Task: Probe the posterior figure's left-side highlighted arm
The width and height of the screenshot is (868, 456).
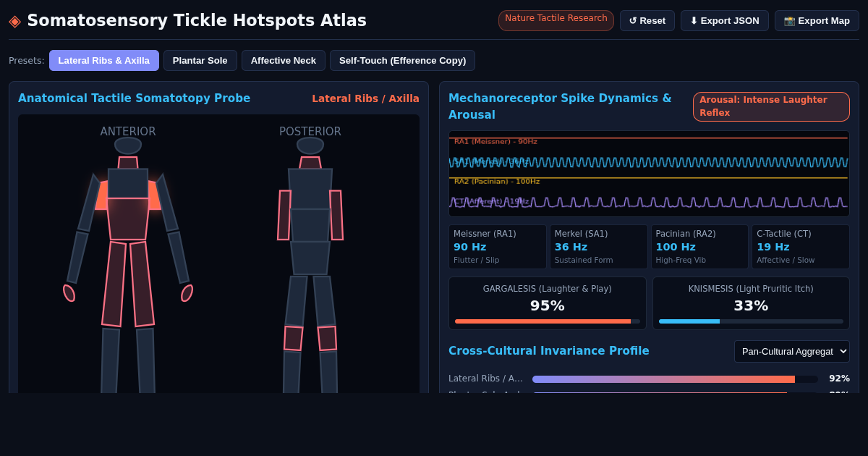Action: tap(284, 215)
